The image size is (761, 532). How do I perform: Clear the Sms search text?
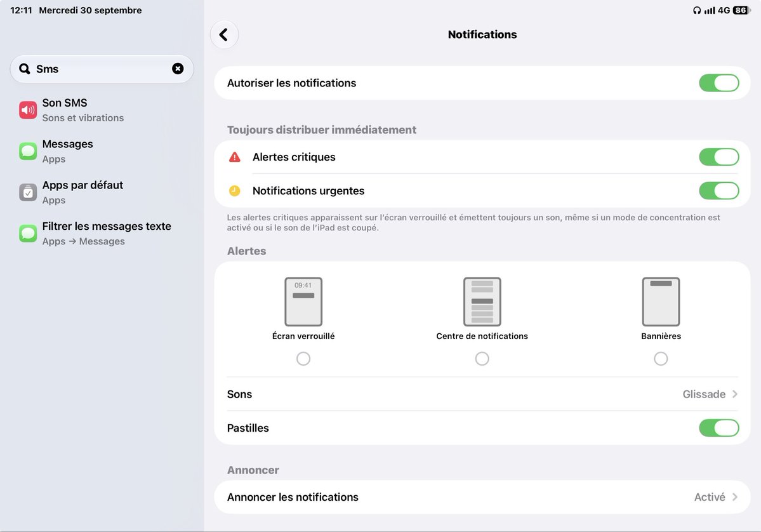point(178,69)
